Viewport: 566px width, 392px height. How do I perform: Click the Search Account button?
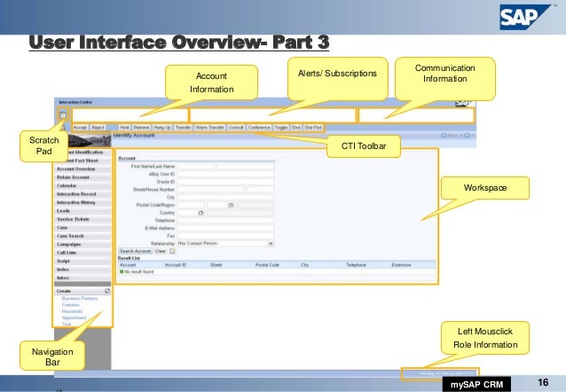(x=136, y=251)
